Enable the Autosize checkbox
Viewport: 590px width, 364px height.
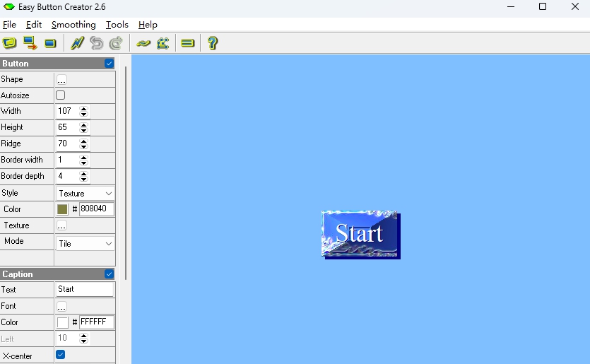point(60,95)
